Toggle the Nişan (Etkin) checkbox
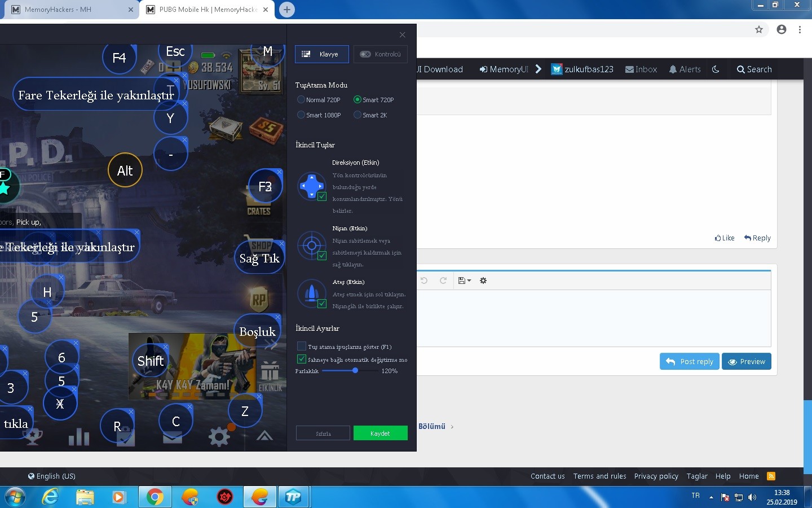The width and height of the screenshot is (812, 508). (322, 256)
